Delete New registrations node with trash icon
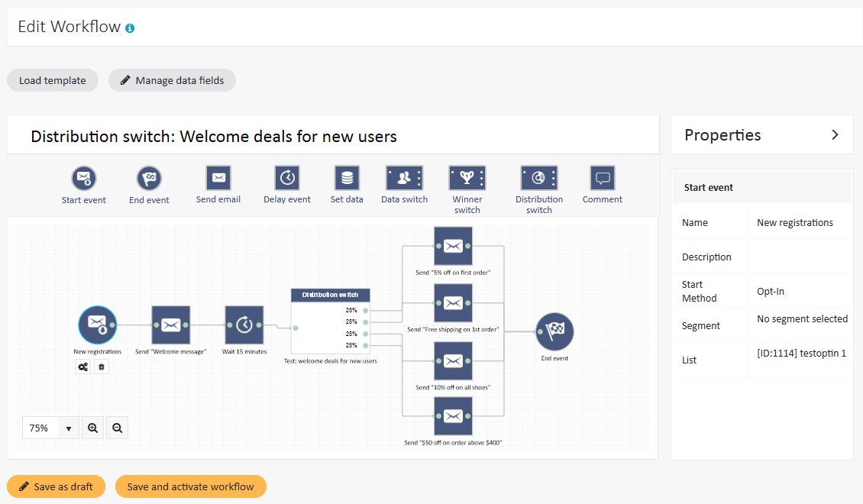Viewport: 863px width, 504px height. pyautogui.click(x=102, y=367)
